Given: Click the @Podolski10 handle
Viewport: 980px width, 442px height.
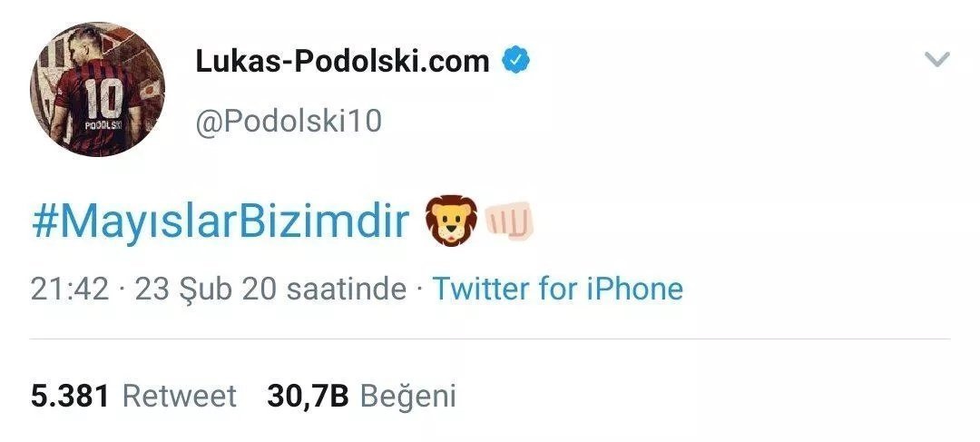Looking at the screenshot, I should (289, 121).
